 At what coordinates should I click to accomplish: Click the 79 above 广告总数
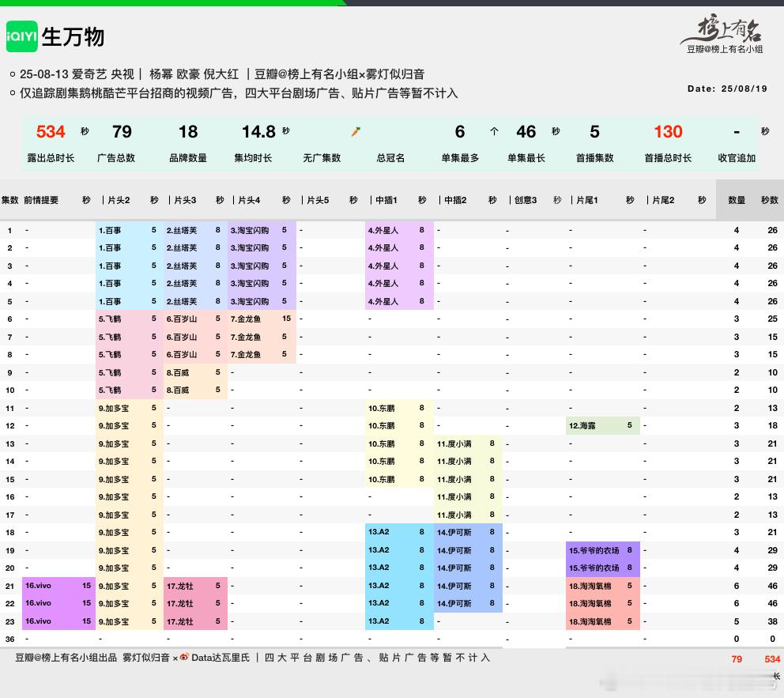pos(122,131)
